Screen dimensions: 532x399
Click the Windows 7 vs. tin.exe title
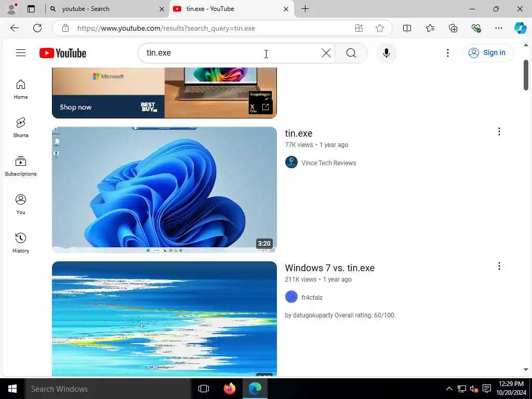[329, 268]
